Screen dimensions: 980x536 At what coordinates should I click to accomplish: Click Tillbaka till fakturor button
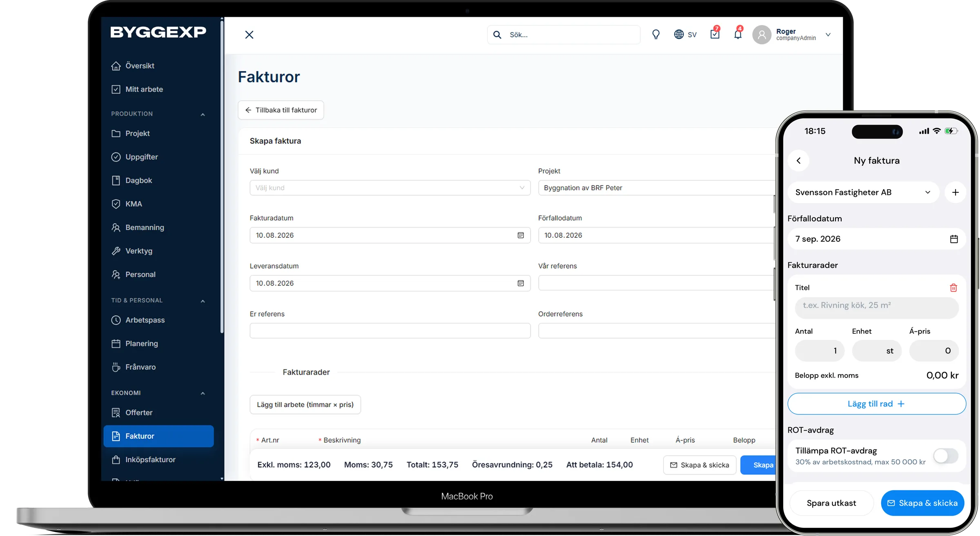[281, 110]
